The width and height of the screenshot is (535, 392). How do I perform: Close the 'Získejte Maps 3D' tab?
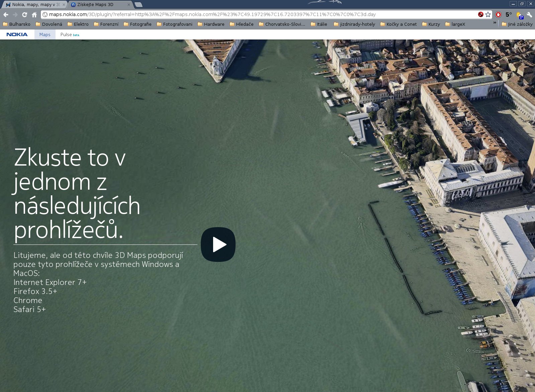(x=129, y=5)
